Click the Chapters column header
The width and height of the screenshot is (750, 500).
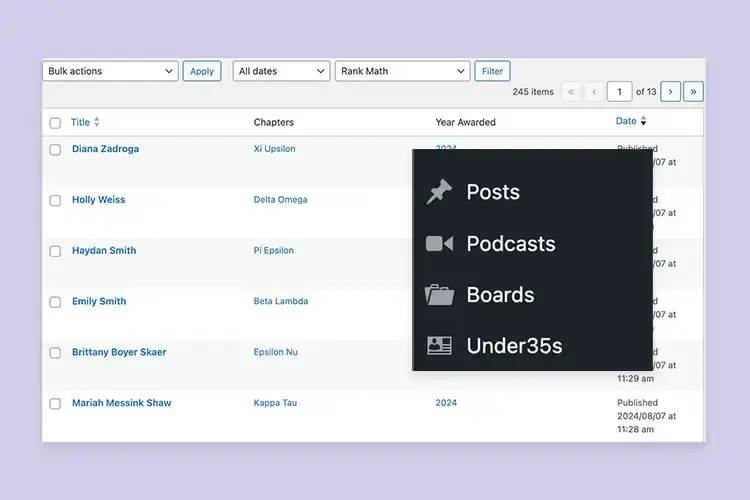tap(274, 122)
